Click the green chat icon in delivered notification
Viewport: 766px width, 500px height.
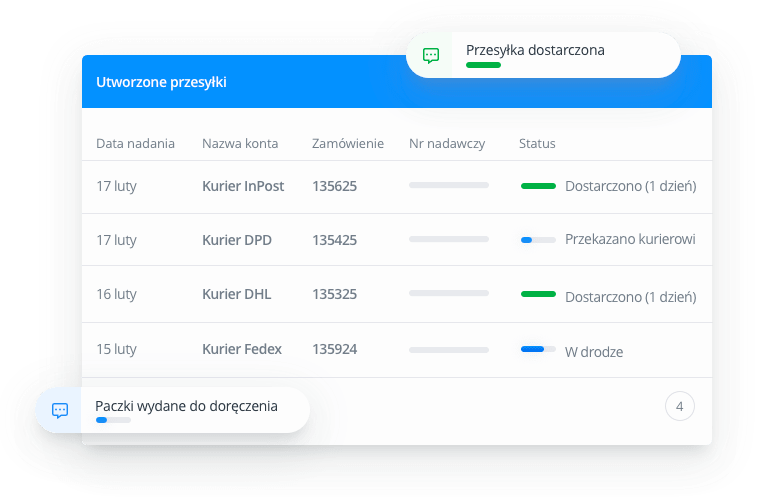coord(431,55)
